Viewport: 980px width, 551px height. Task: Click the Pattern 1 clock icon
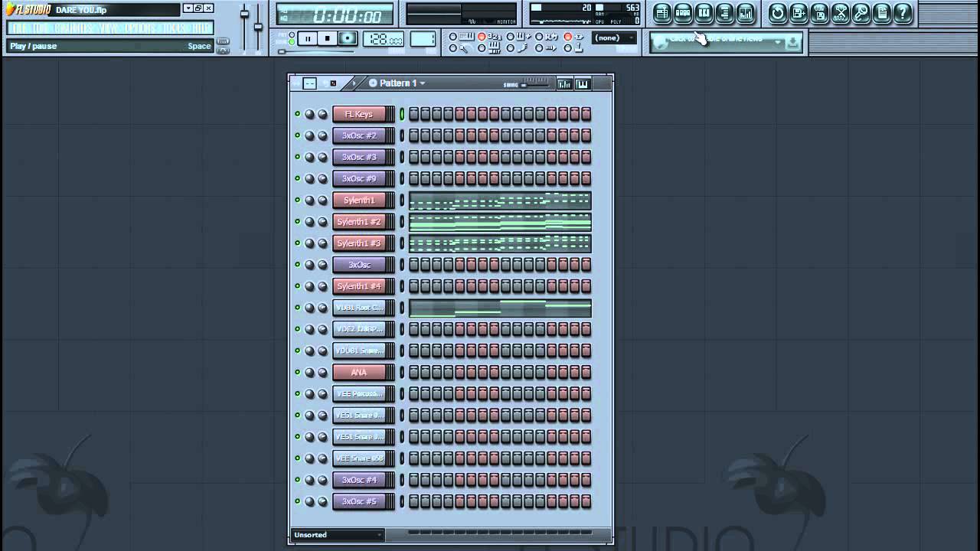(x=373, y=83)
